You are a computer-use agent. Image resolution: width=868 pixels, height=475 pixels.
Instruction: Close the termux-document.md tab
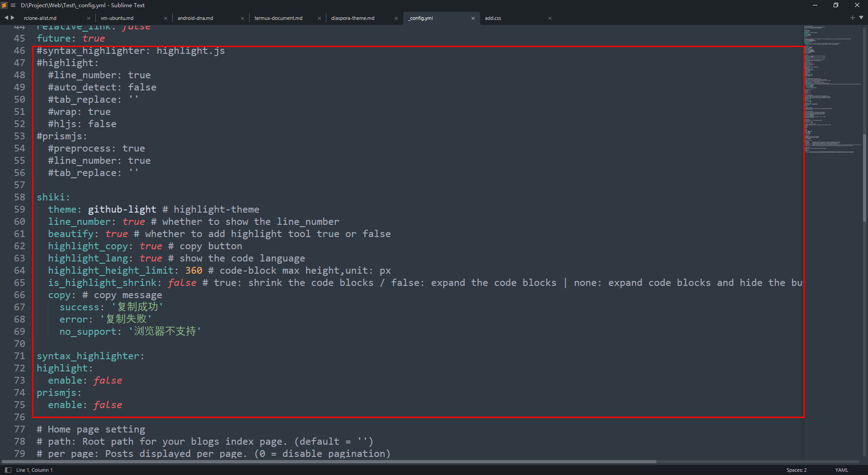[319, 19]
